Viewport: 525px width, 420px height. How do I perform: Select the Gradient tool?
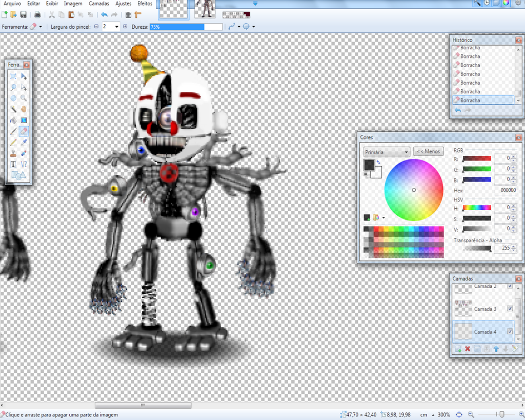pyautogui.click(x=24, y=120)
